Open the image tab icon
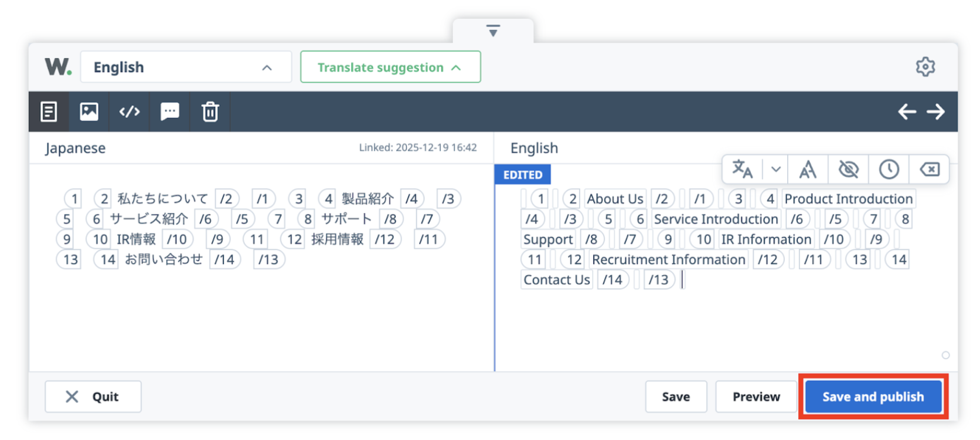This screenshot has width=980, height=440. point(89,111)
